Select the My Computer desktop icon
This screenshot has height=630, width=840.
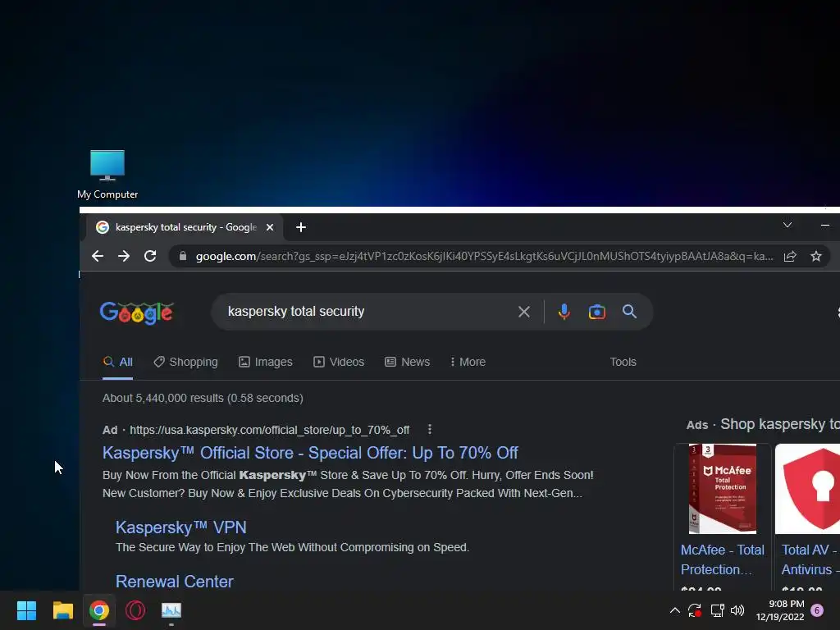[x=107, y=175]
